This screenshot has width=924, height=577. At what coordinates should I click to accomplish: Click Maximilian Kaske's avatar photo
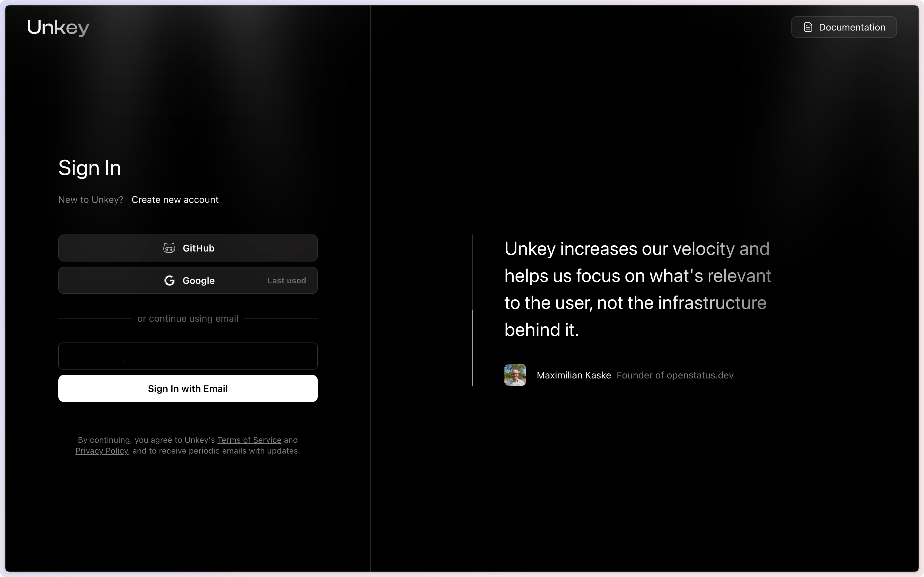click(x=515, y=375)
